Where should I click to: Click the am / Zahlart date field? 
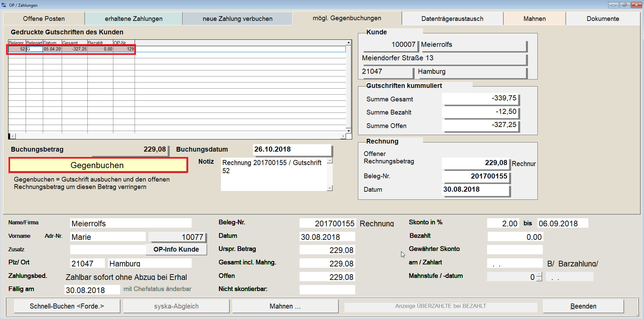tap(515, 263)
